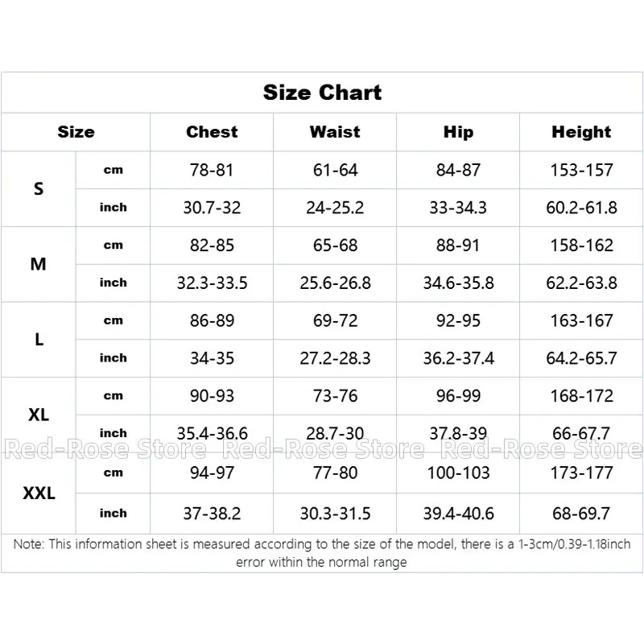Select the Chest column header

212,132
